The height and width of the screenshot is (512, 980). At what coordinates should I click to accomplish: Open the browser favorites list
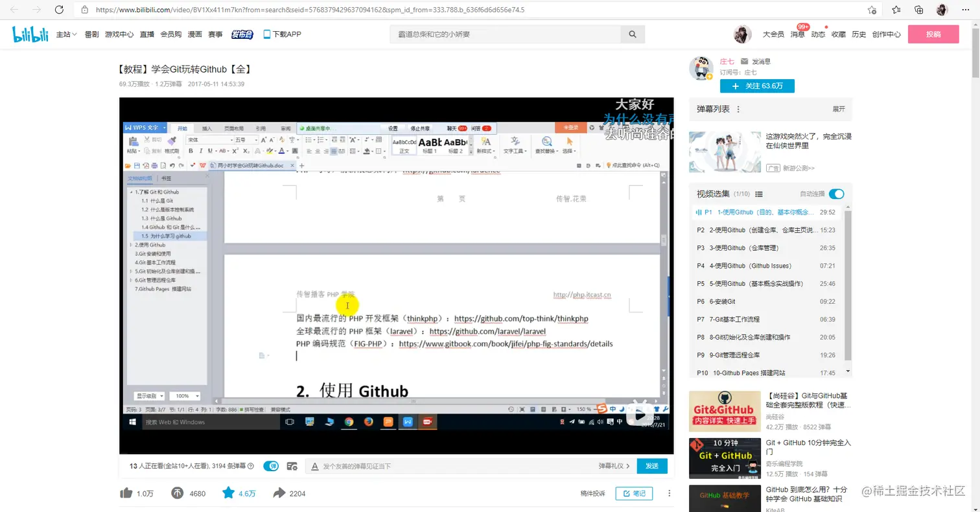(x=896, y=10)
